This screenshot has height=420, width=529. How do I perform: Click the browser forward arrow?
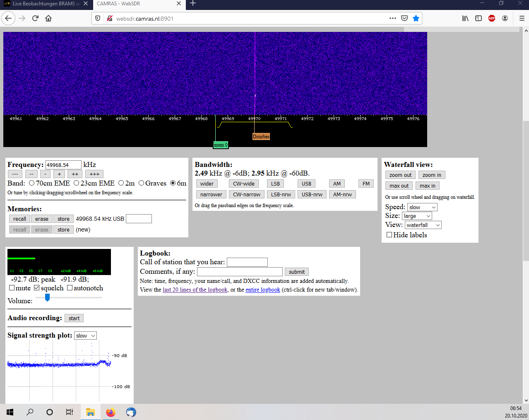[22, 18]
